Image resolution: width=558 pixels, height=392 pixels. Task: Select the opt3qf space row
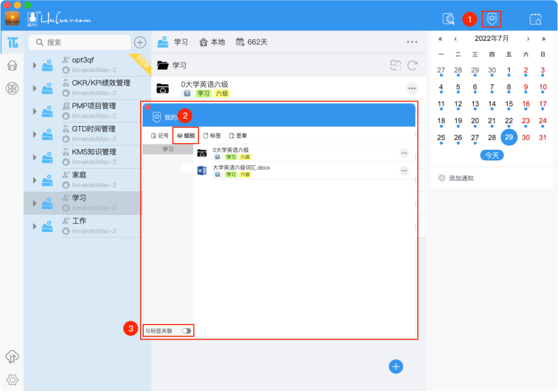coord(87,65)
